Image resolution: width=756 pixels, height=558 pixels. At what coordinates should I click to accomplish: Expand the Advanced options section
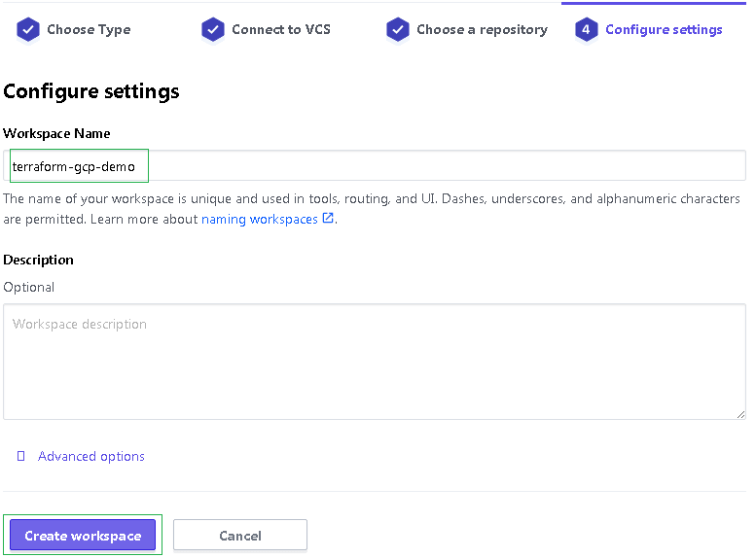pos(91,456)
